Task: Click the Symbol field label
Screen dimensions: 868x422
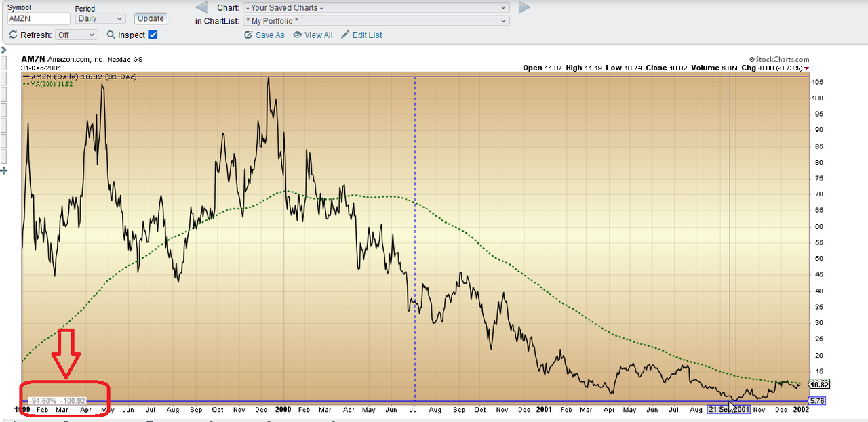Action: point(20,7)
